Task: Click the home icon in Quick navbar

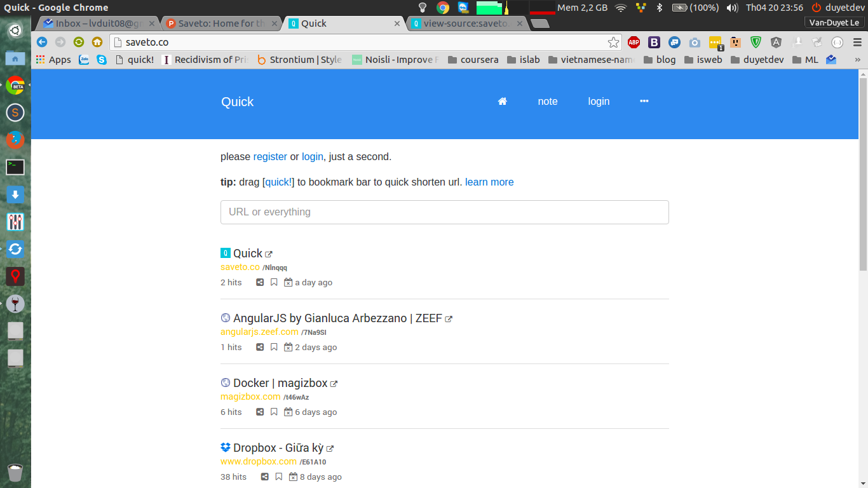Action: pos(502,101)
